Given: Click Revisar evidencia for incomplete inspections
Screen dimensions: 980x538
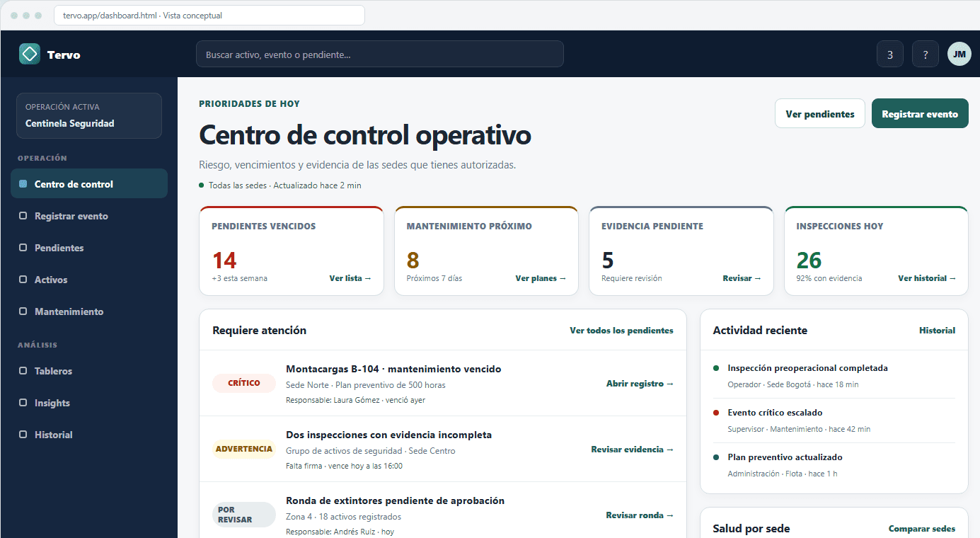Looking at the screenshot, I should (633, 450).
